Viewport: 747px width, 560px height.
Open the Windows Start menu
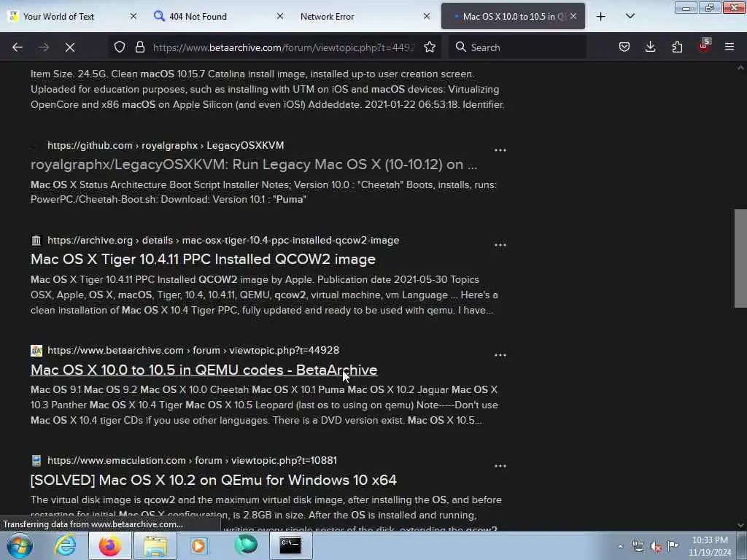pyautogui.click(x=20, y=545)
